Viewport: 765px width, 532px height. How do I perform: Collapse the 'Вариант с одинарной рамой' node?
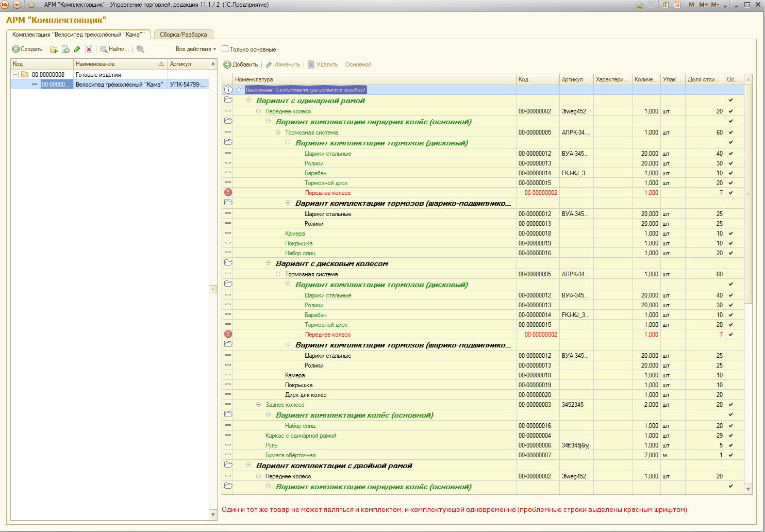(x=249, y=101)
